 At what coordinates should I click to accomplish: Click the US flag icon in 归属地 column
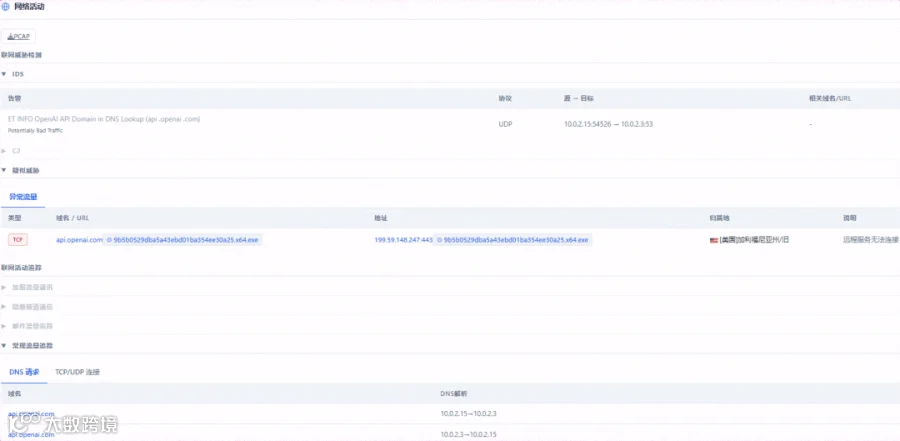(713, 240)
